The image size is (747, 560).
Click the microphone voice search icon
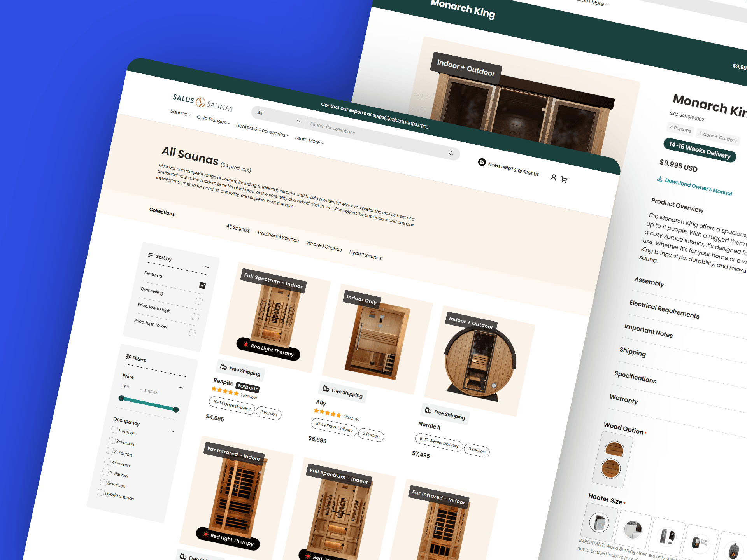point(451,154)
